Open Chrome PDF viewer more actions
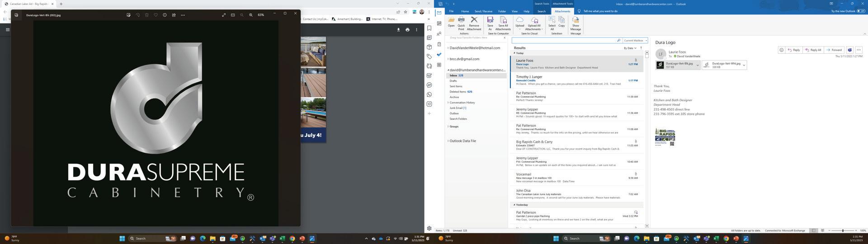868x244 pixels. pos(416,30)
